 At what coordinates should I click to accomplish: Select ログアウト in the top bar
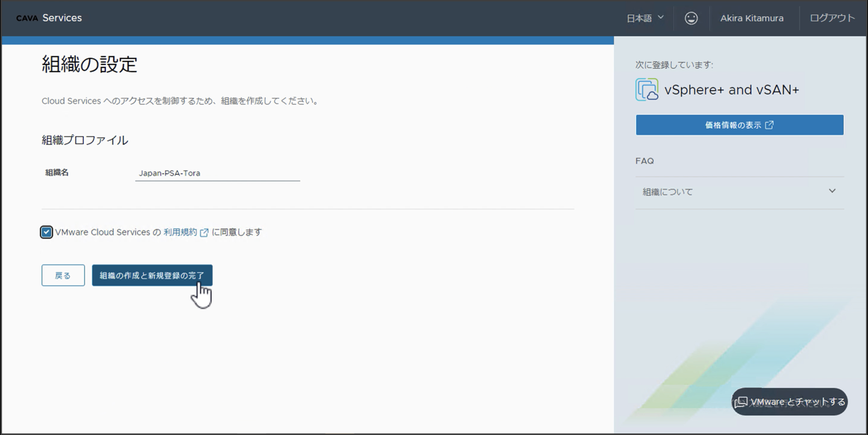pos(832,18)
